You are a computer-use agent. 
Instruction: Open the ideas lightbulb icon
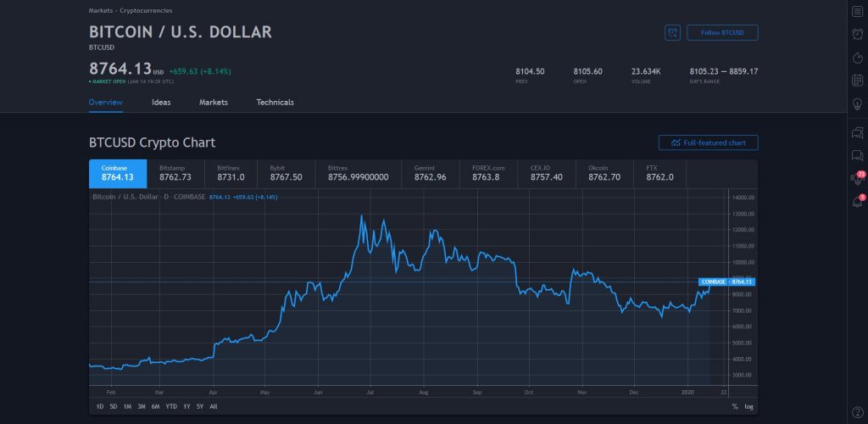coord(857,103)
